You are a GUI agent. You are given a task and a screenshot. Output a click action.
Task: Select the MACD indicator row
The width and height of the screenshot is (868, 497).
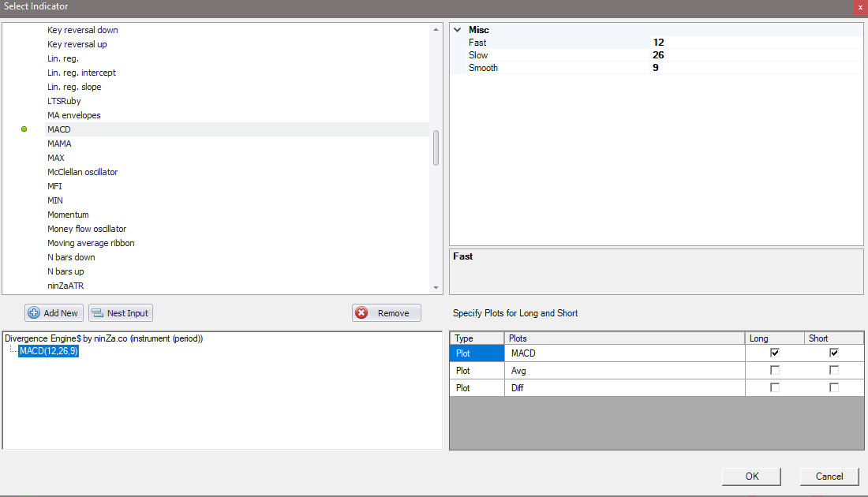tap(237, 129)
